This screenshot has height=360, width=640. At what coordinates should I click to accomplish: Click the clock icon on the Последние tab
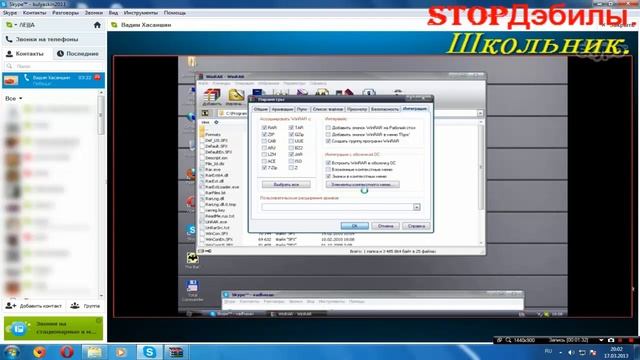pos(60,53)
